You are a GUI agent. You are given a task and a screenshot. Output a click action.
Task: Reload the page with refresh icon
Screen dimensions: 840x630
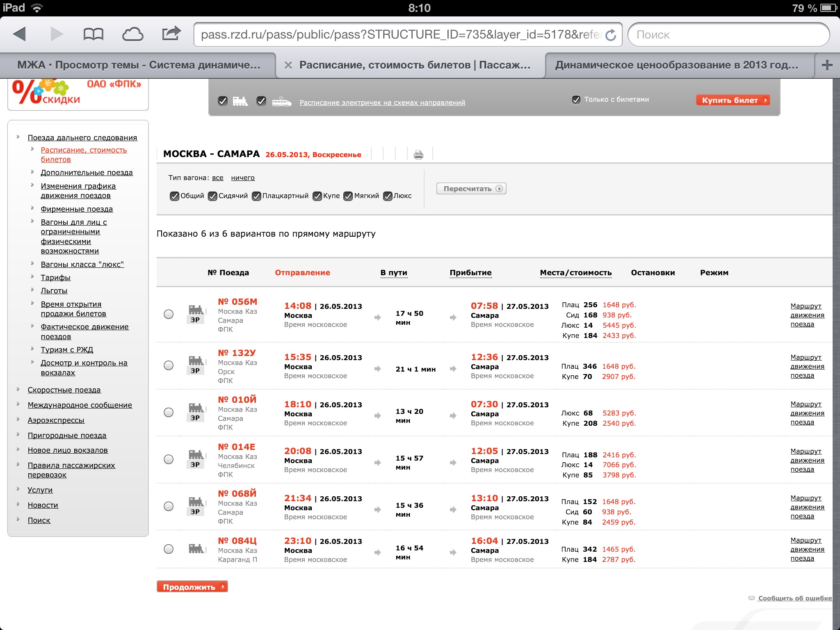611,35
